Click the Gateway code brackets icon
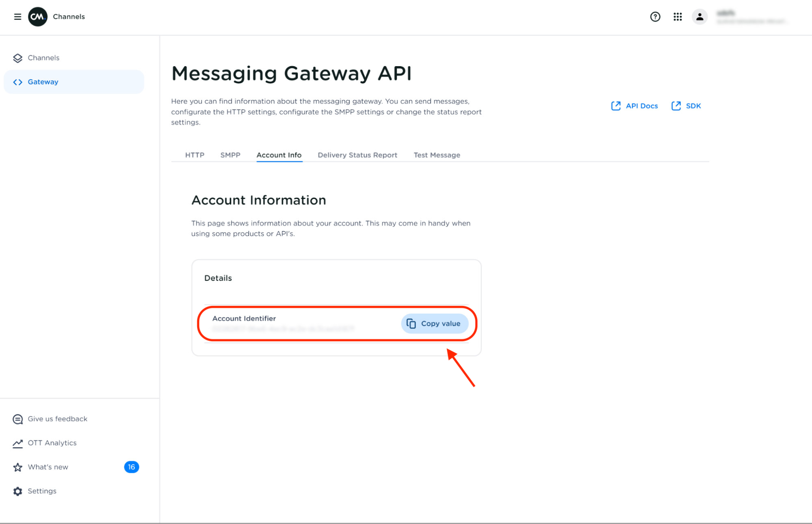Image resolution: width=812 pixels, height=524 pixels. 17,82
